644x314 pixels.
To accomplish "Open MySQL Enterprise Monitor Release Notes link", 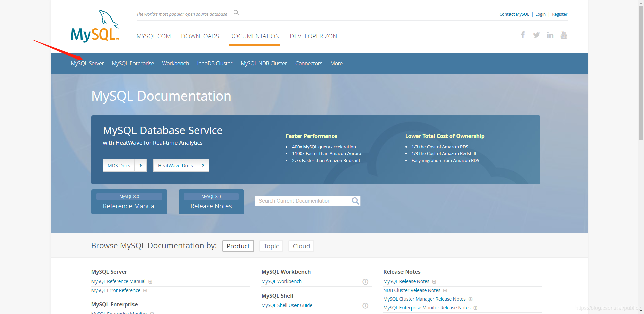I will (427, 308).
